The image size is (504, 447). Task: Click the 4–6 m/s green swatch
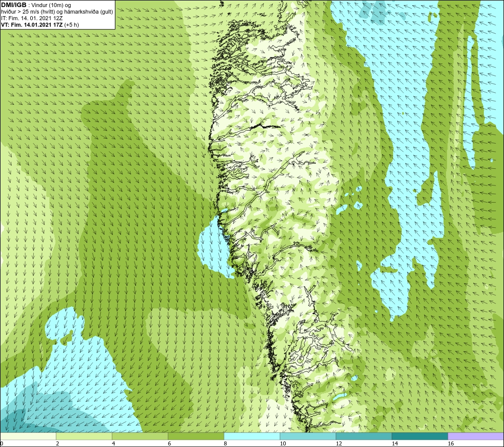pyautogui.click(x=140, y=436)
